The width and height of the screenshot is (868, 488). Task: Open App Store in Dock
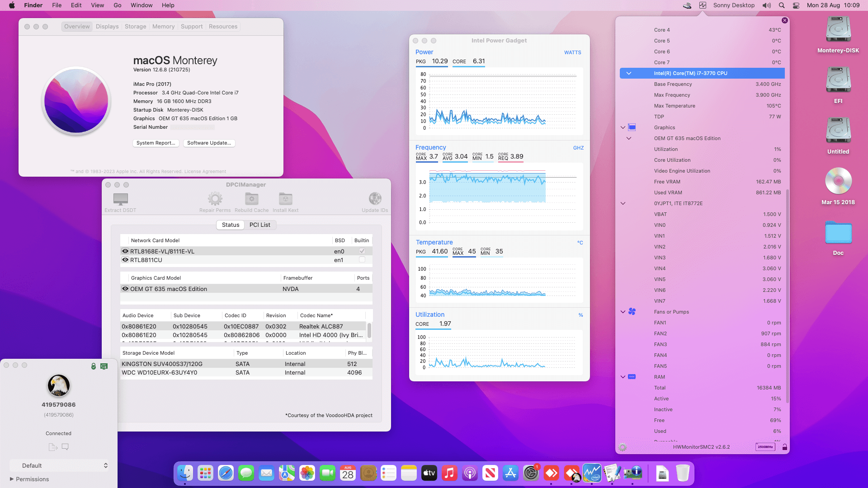(510, 473)
